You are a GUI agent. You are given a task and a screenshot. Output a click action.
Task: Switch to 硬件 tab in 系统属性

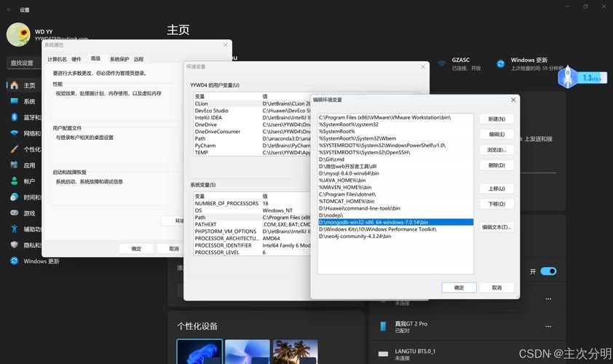(76, 59)
